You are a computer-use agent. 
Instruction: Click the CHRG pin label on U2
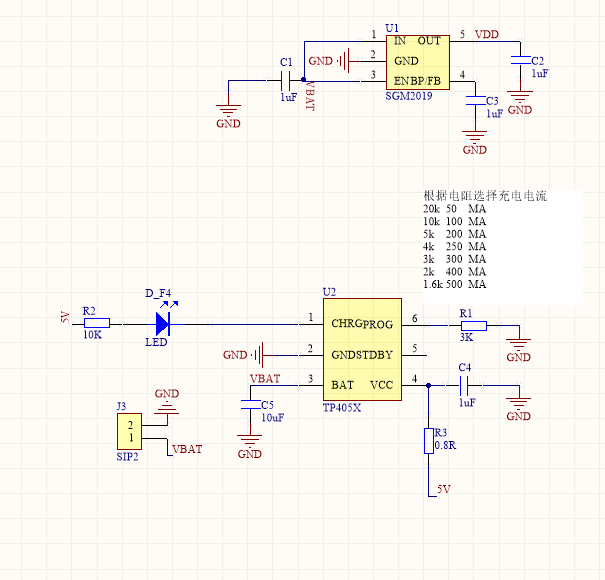(346, 323)
